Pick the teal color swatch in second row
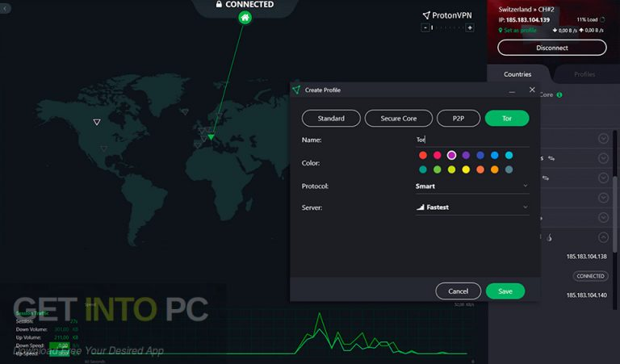This screenshot has height=364, width=620. [423, 169]
